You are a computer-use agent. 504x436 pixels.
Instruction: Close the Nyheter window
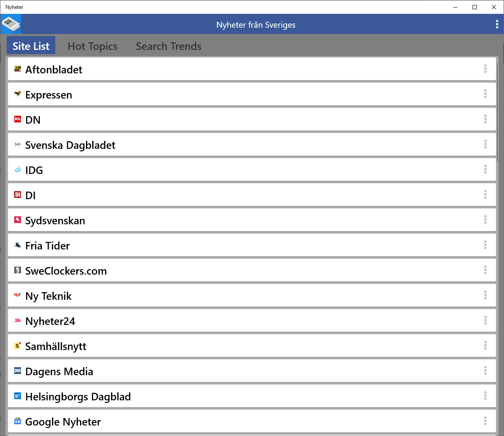click(494, 7)
